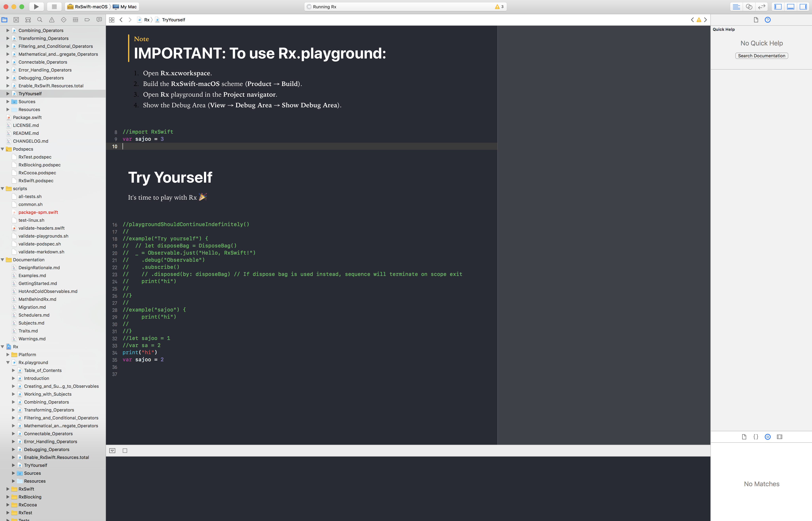
Task: Hide the debug area with the toggle icon
Action: (x=112, y=451)
